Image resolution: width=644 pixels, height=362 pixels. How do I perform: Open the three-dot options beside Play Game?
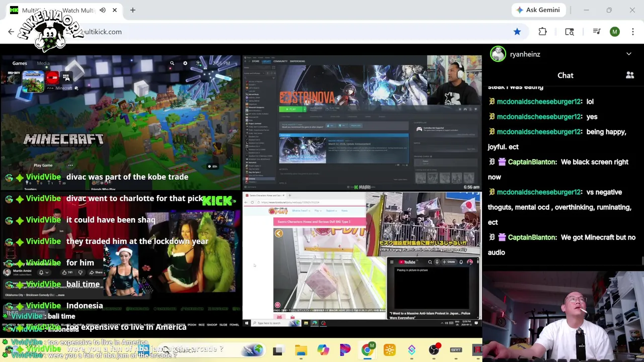point(70,165)
